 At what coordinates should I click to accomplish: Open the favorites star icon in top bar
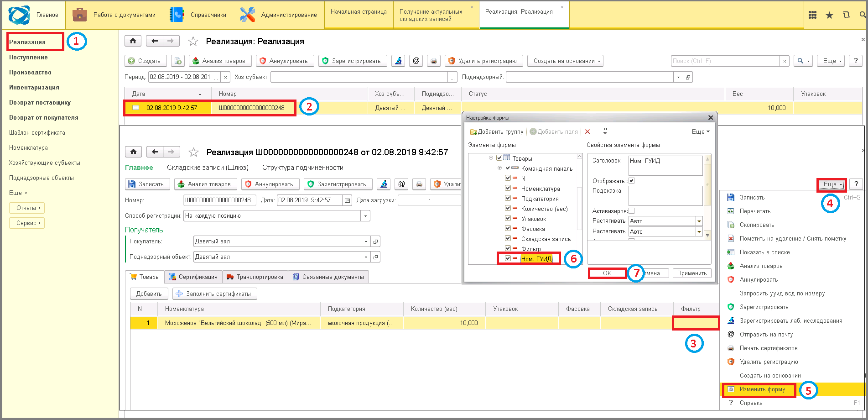(829, 15)
